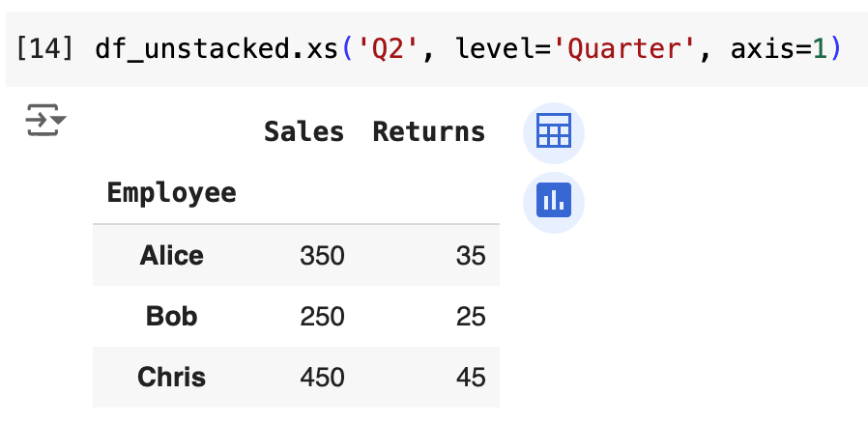
Task: Toggle the cell output actions icon
Action: 45,122
